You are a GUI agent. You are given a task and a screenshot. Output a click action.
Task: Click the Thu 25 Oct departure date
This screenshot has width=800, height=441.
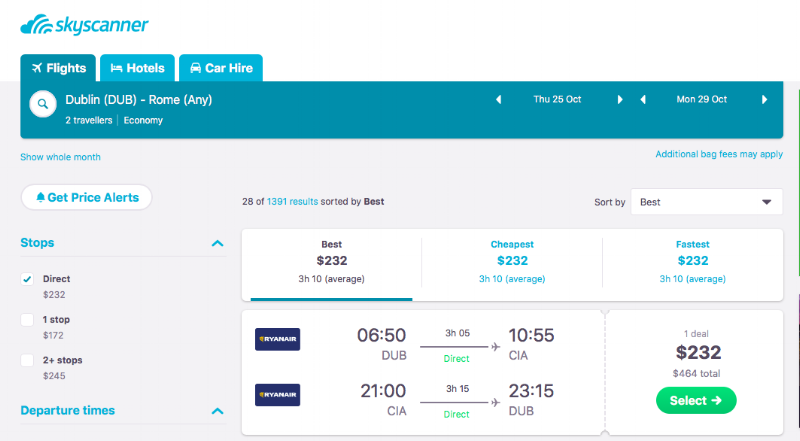[x=558, y=100]
